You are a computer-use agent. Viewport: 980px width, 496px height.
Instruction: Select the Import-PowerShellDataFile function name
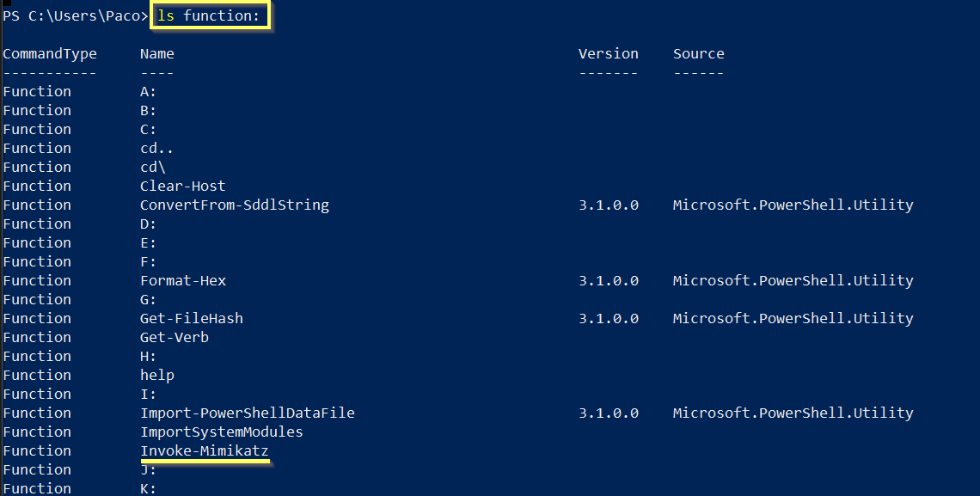247,413
